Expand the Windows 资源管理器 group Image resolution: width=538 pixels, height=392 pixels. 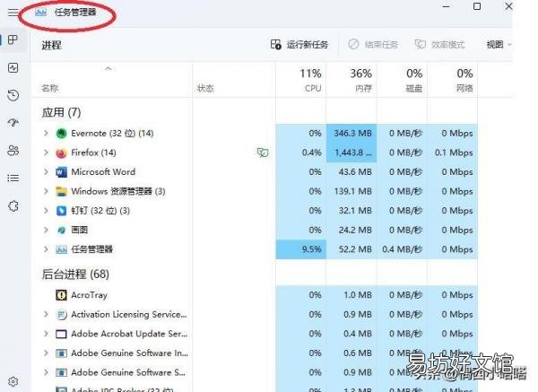[x=46, y=191]
